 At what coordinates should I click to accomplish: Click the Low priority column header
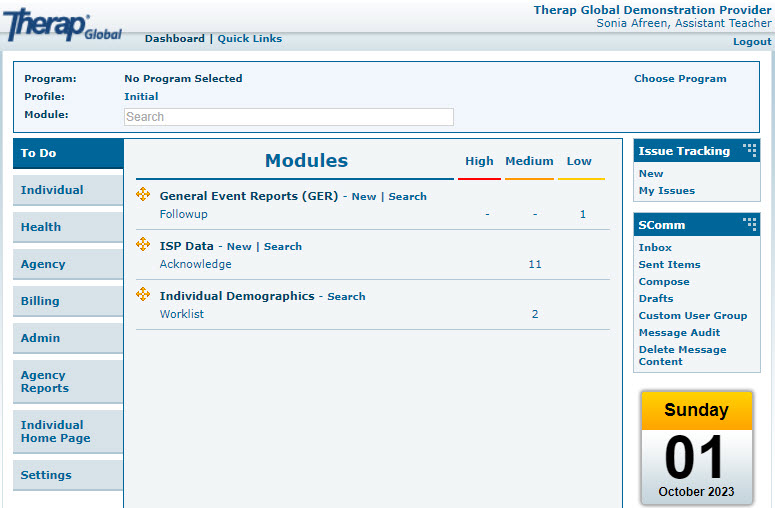point(579,161)
